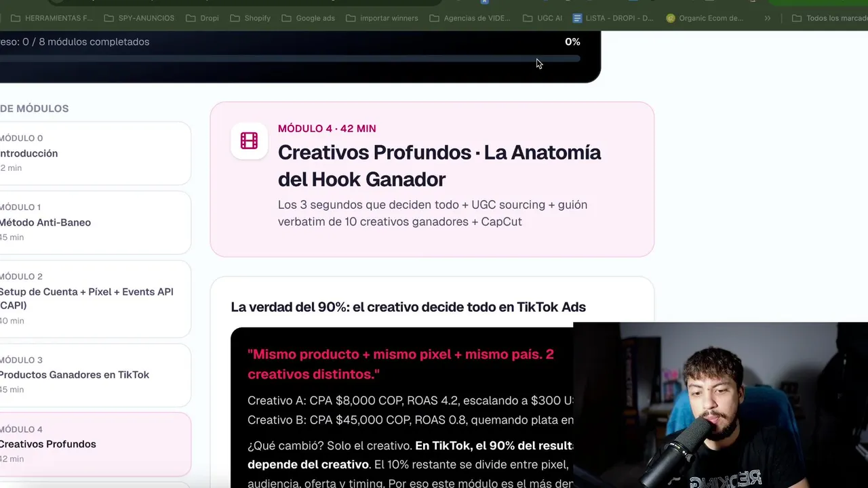Screen dimensions: 868x488
Task: Select Módulo 3 Productos Ganadores en TikTok
Action: [x=95, y=375]
